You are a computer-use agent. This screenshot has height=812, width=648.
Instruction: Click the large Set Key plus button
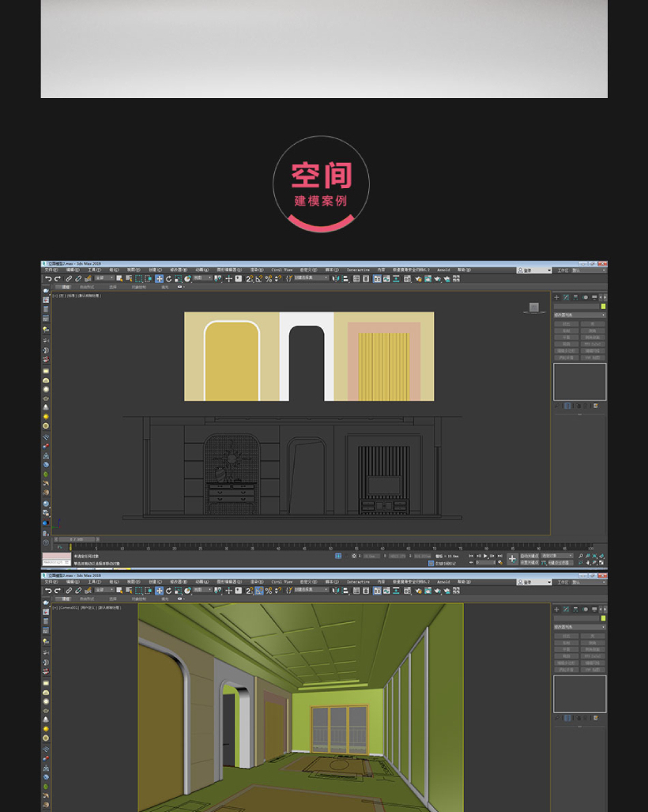512,559
